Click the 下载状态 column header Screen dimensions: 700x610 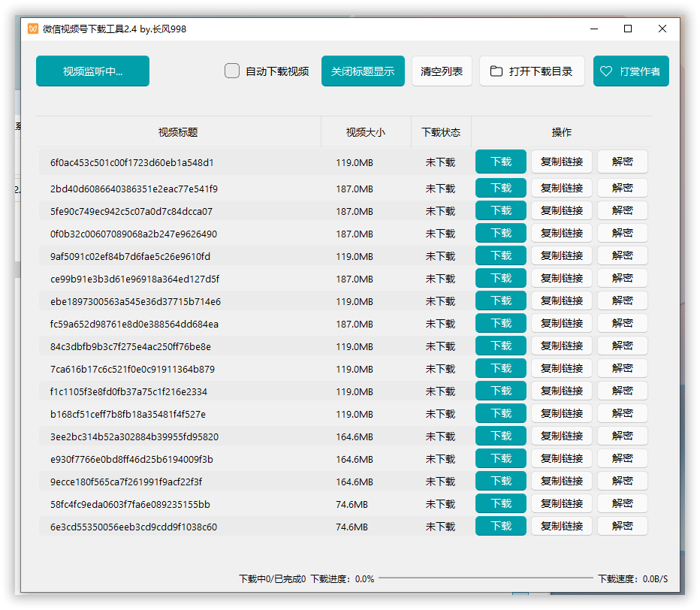pos(441,132)
